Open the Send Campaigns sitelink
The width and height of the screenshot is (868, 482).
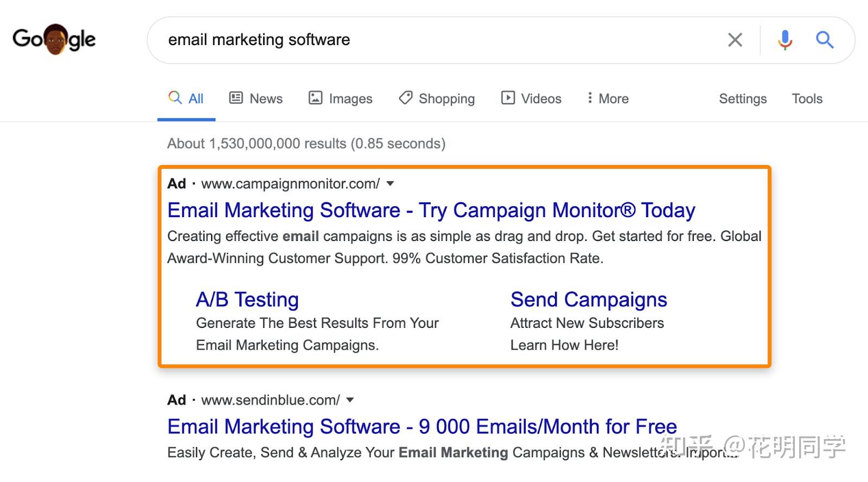click(589, 299)
